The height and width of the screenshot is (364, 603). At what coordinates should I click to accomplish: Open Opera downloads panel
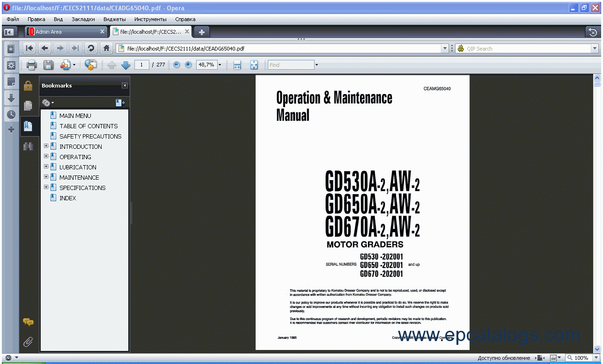click(x=11, y=98)
